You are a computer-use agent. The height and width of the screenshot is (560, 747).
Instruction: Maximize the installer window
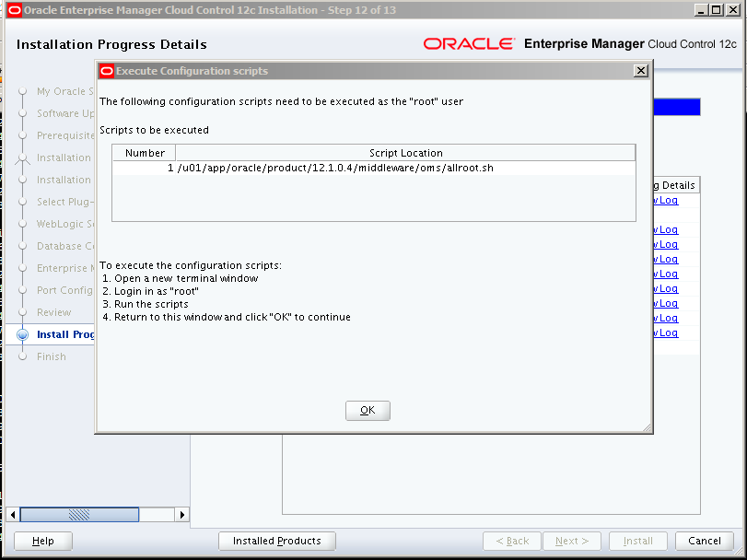[716, 10]
